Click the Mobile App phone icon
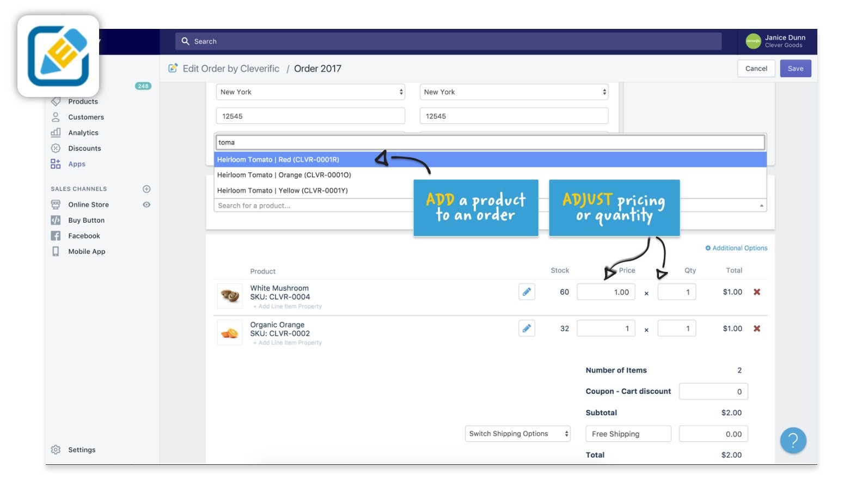Screen dimensions: 868x497 (x=56, y=251)
